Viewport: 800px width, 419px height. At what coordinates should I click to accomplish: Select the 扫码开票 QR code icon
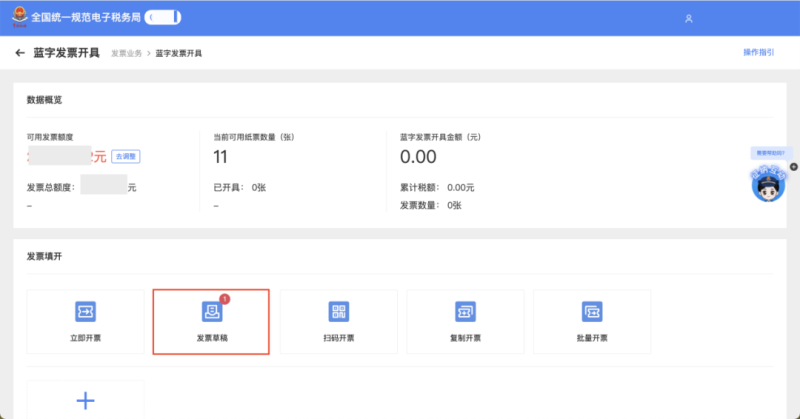pos(338,311)
